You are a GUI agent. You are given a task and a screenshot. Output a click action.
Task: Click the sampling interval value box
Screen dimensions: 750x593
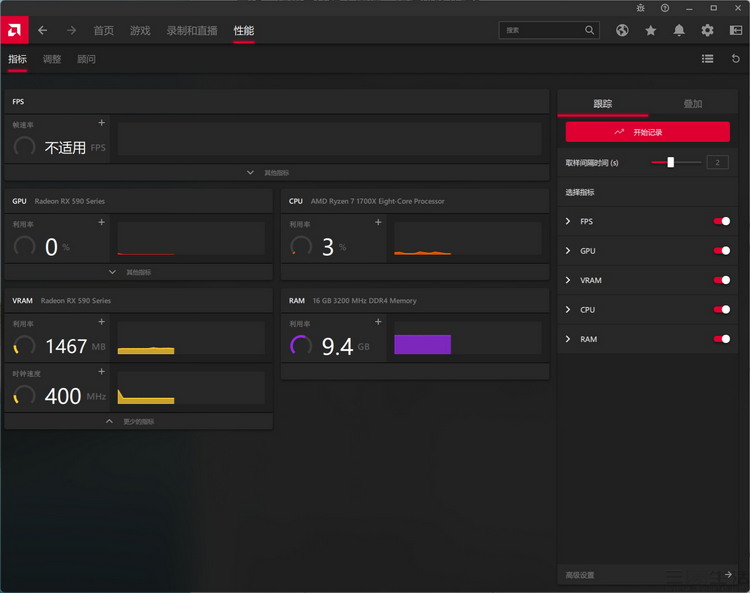pyautogui.click(x=717, y=163)
